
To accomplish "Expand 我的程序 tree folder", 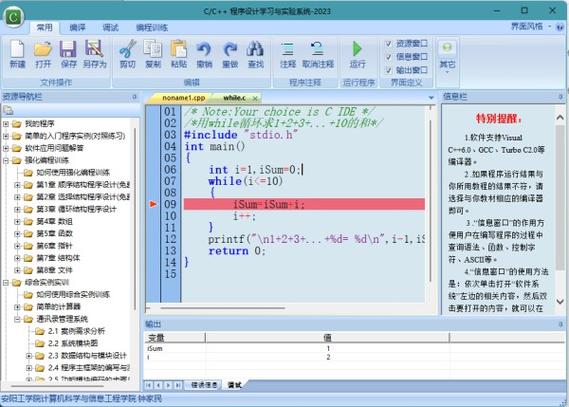I will (x=6, y=124).
